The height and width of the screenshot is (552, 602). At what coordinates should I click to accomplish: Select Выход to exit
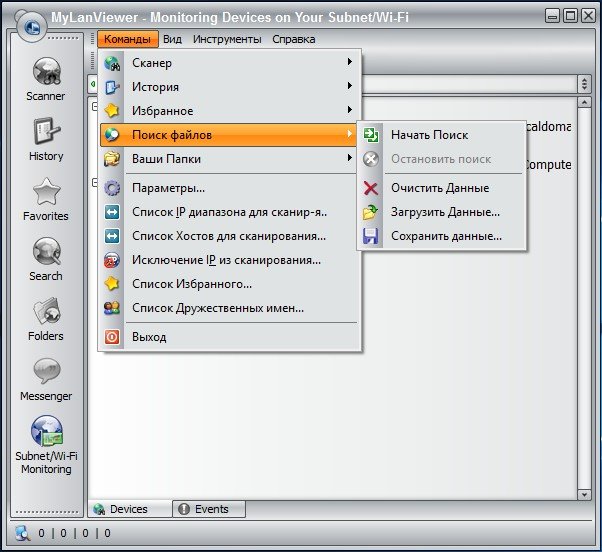230,337
